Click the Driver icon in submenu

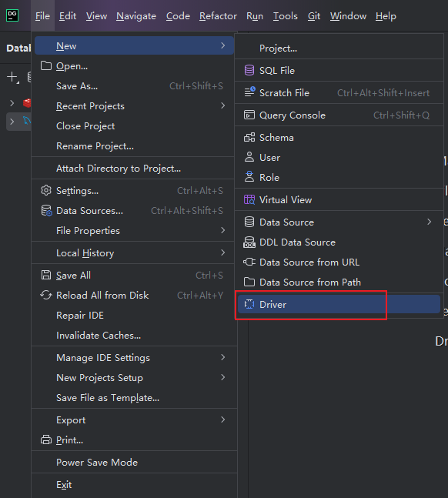click(249, 304)
